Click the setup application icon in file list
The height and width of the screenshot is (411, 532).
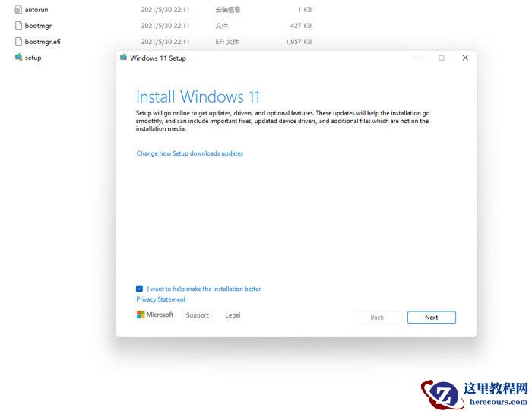pyautogui.click(x=18, y=57)
